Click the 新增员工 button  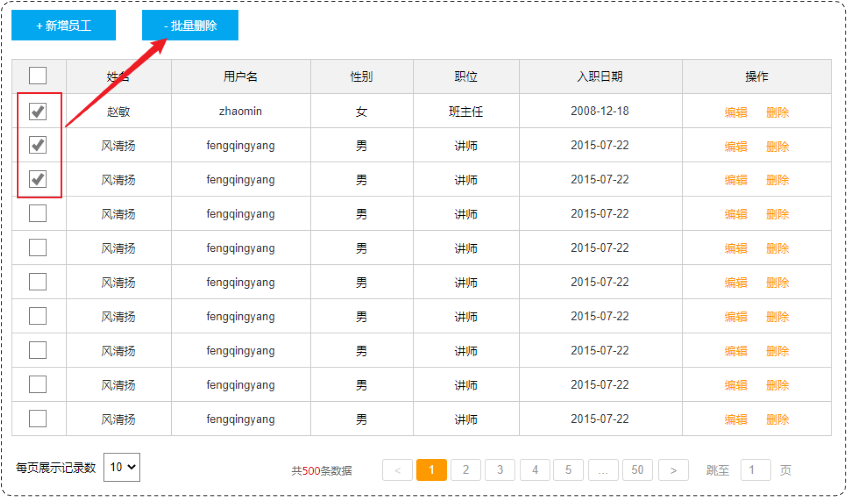(63, 25)
